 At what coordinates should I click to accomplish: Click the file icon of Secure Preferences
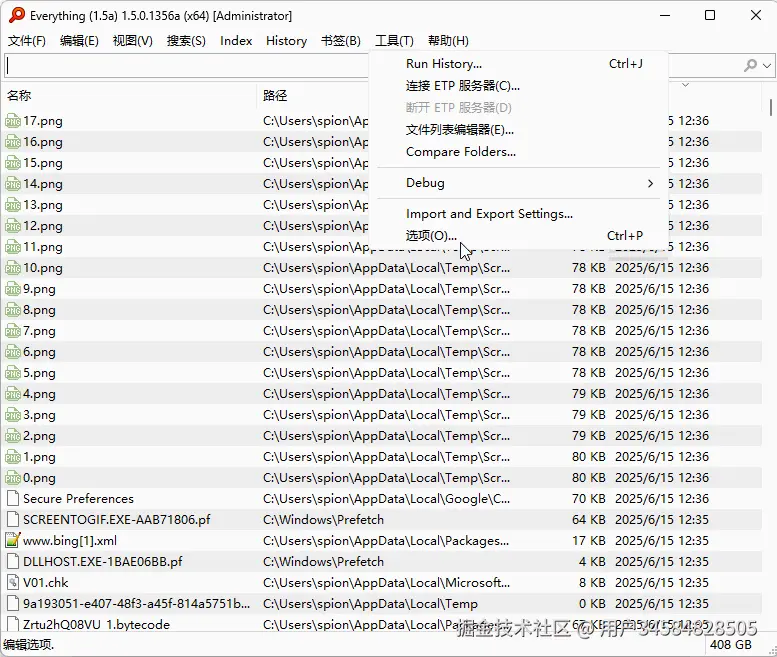tap(12, 498)
